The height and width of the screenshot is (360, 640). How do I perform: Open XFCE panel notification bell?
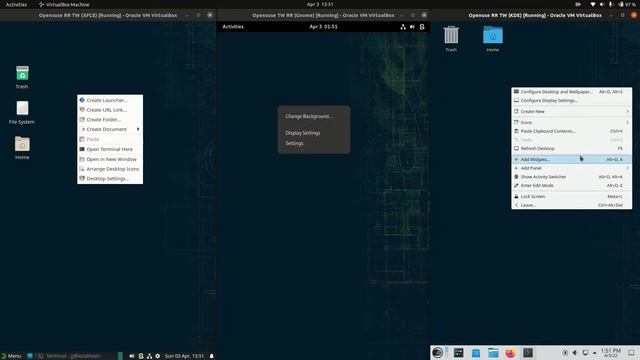211,356
